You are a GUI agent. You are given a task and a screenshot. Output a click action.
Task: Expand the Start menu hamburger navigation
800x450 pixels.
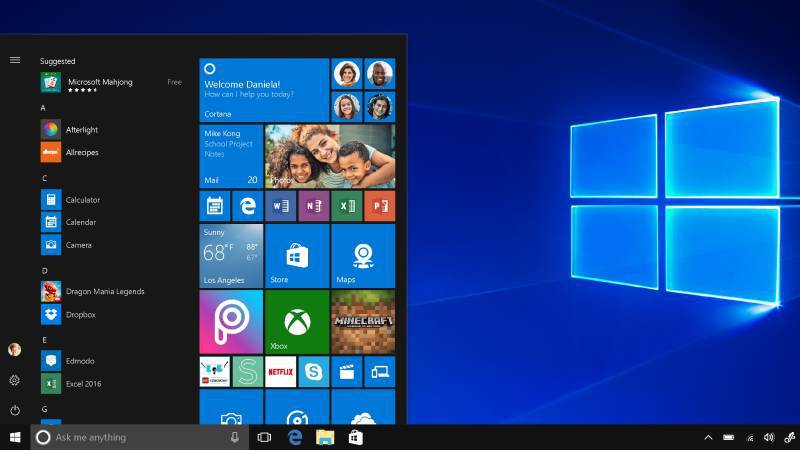[15, 60]
